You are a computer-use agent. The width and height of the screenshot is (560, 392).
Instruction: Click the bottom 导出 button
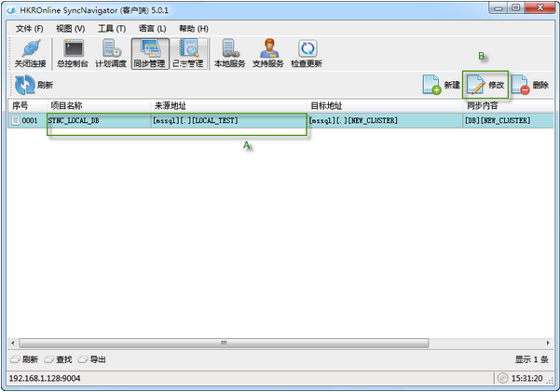tap(92, 359)
